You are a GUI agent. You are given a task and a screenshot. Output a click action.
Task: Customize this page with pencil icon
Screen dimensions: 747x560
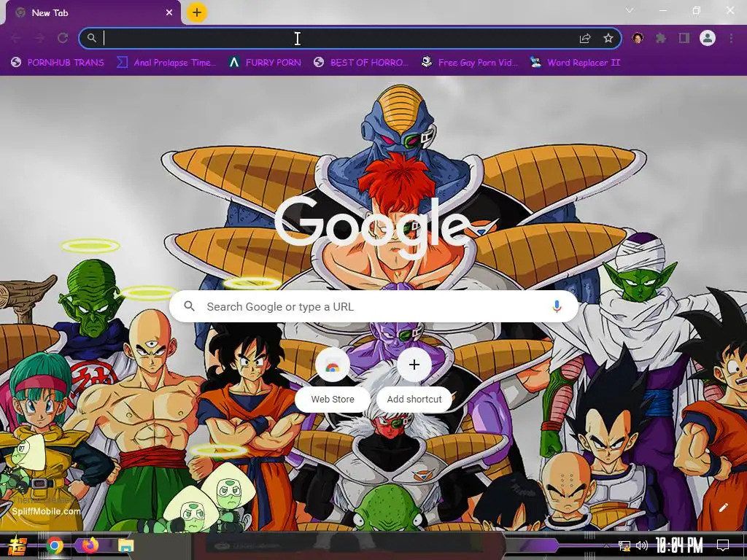coord(723,507)
